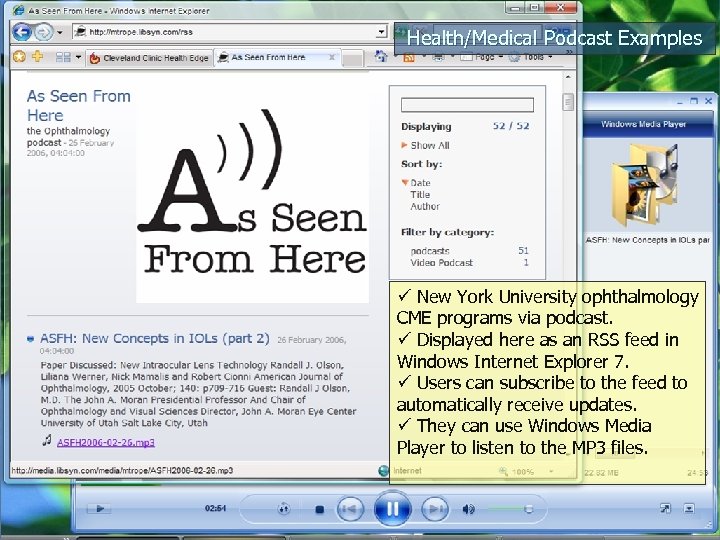Click the Home icon in IE toolbar
This screenshot has width=720, height=540.
381,56
